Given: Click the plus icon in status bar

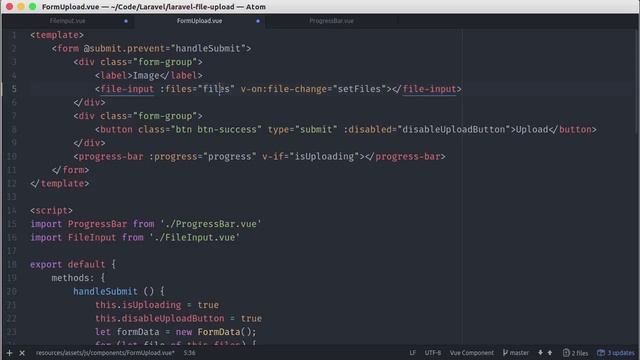Looking at the screenshot, I should point(9,353).
